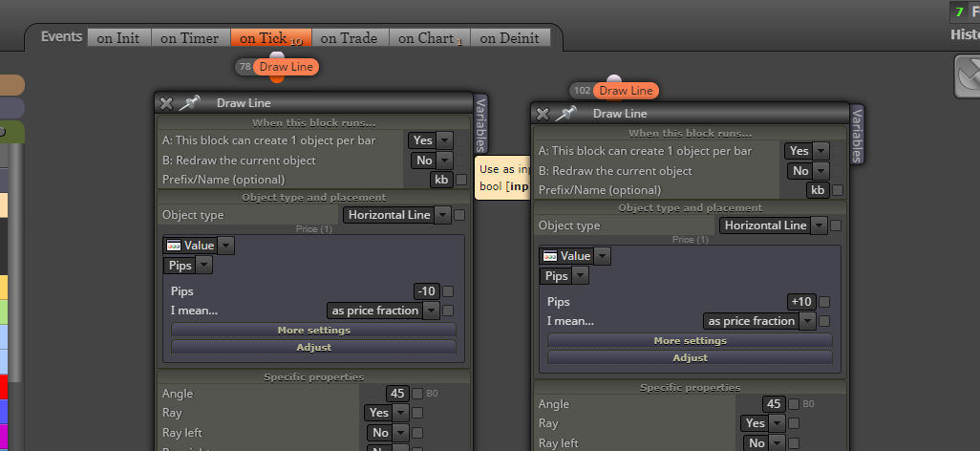The image size is (980, 451).
Task: Switch to the on Init events tab
Action: (118, 38)
